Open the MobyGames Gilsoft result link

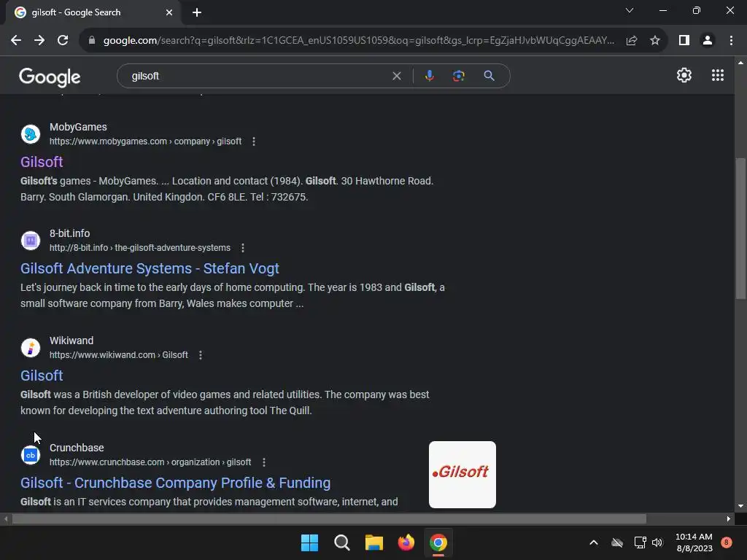[x=42, y=162]
